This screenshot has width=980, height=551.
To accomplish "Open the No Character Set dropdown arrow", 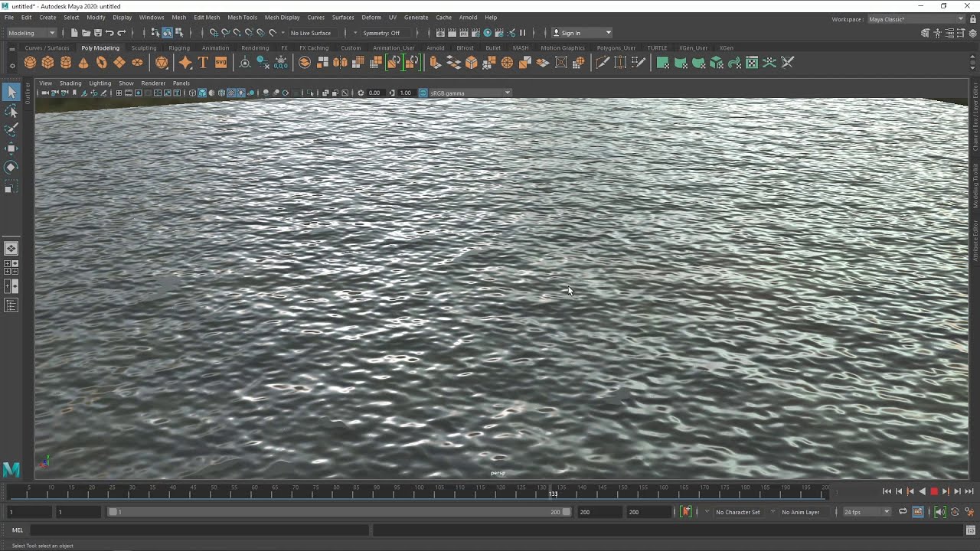I will 707,512.
